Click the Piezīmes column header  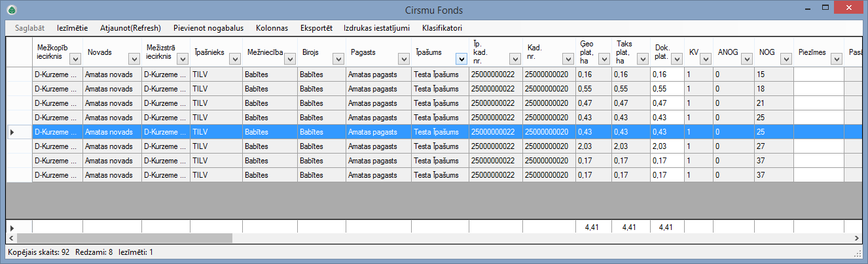coord(818,52)
